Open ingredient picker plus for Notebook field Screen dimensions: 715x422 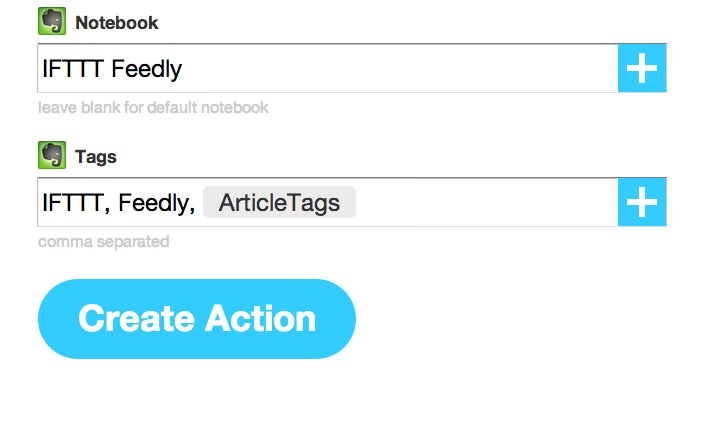tap(642, 68)
